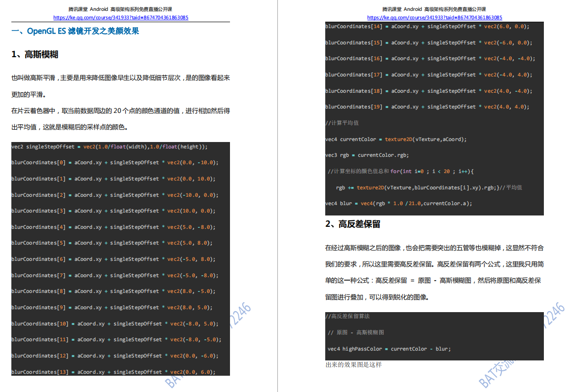Click the 'vec2 singleStepOffset' code line
The image size is (572, 392).
110,147
